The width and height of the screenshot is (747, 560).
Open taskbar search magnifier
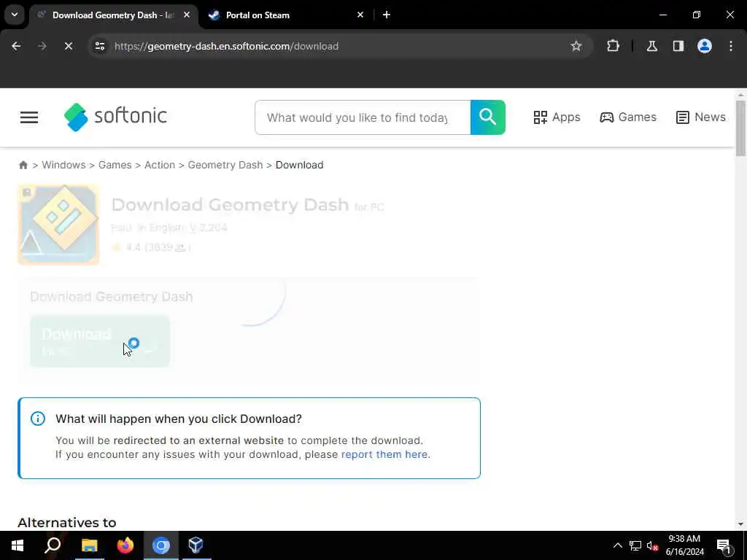[53, 545]
